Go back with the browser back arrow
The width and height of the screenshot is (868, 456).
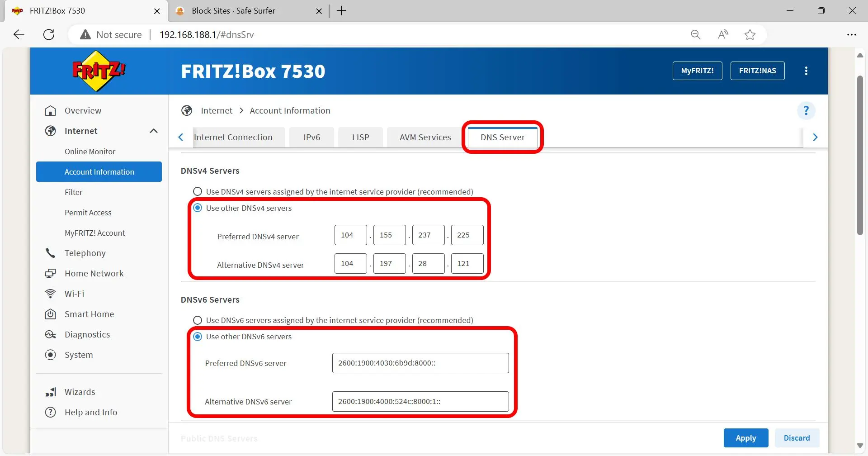(19, 35)
